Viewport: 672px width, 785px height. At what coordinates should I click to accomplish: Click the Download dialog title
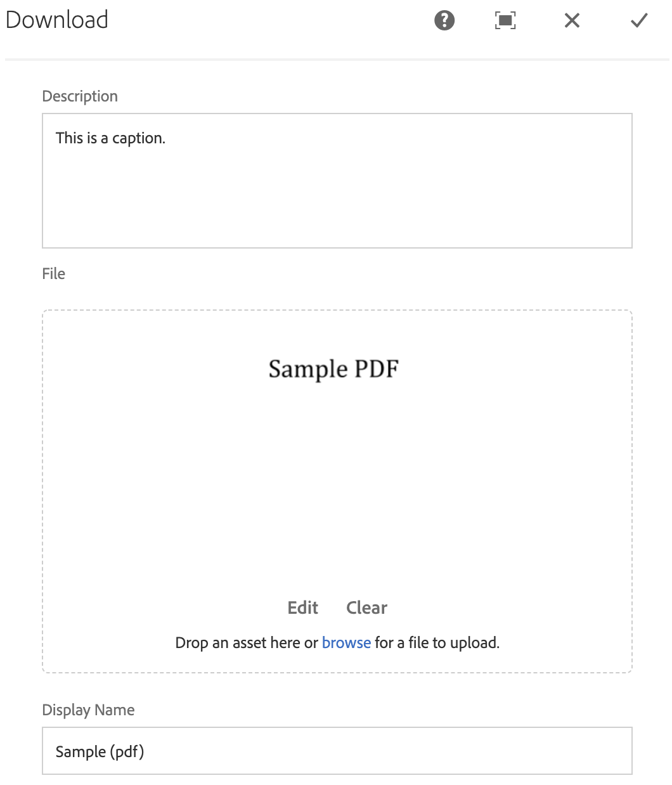[57, 20]
